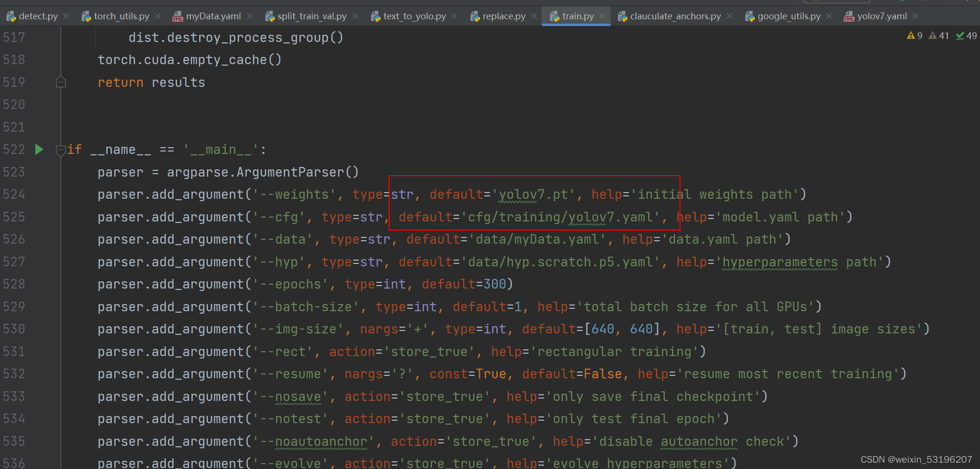Click 'cfg/training/yolov7.yaml' default value

[560, 217]
